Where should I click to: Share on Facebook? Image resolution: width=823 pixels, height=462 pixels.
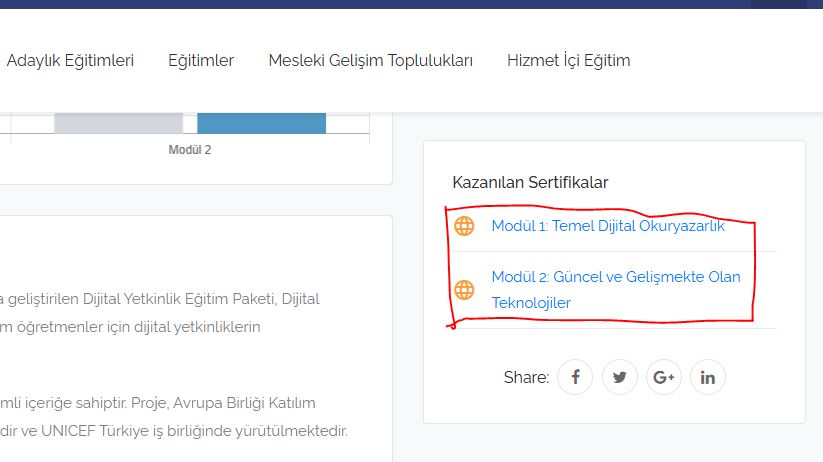coord(575,377)
